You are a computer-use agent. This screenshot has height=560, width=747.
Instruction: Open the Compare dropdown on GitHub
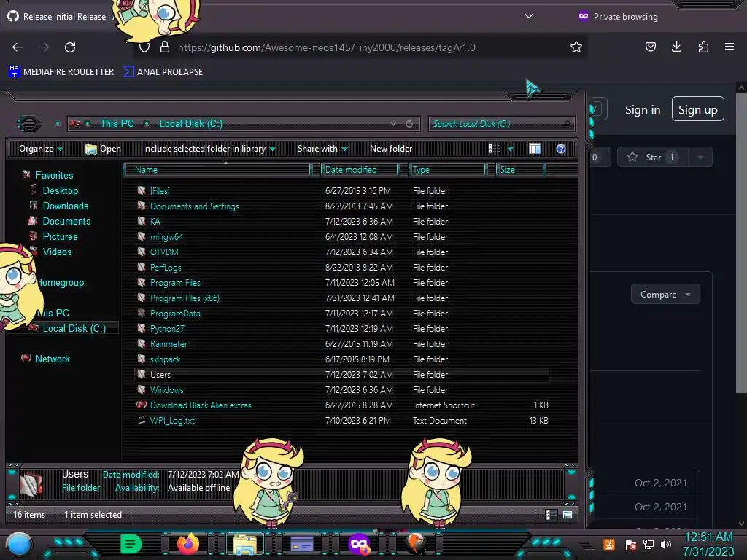pos(665,295)
